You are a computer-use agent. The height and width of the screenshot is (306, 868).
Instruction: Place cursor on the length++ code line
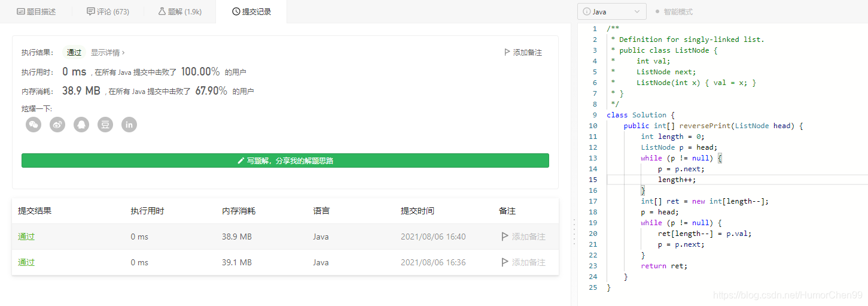[x=677, y=180]
